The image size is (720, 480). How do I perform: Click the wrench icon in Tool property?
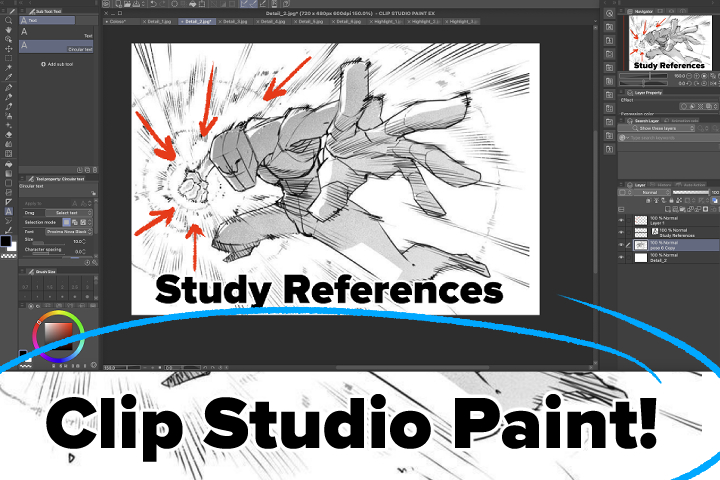click(x=95, y=263)
